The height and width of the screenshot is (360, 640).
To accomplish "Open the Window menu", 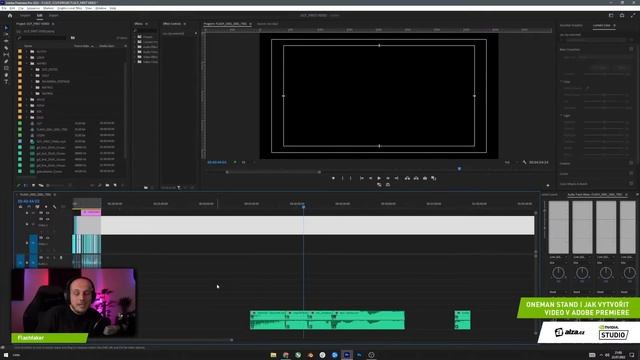I will pos(101,8).
